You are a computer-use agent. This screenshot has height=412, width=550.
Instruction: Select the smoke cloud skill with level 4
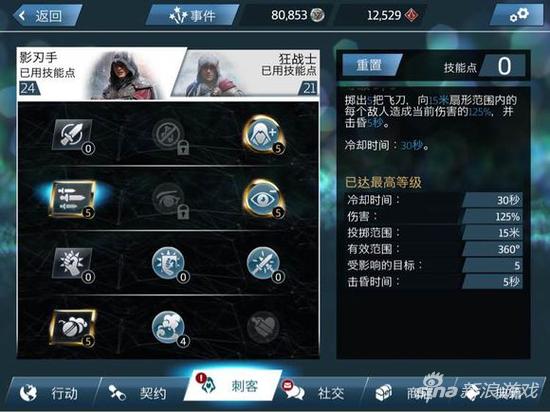(169, 327)
